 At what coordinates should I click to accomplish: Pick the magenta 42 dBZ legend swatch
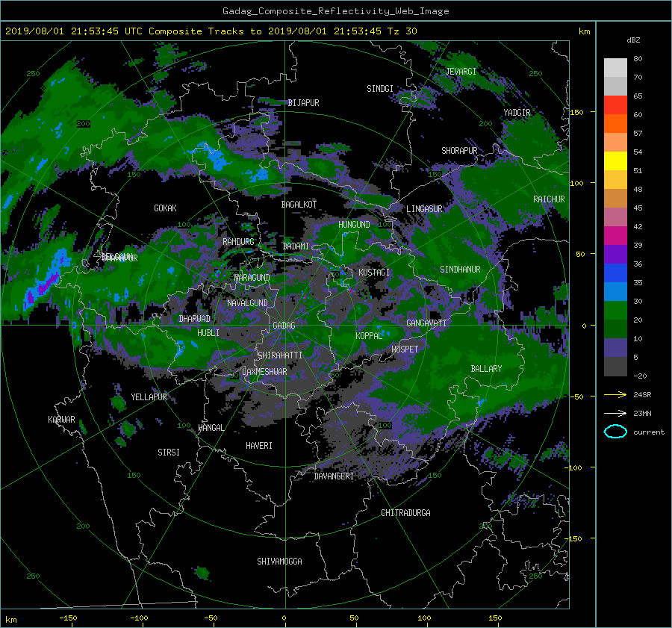pos(615,235)
